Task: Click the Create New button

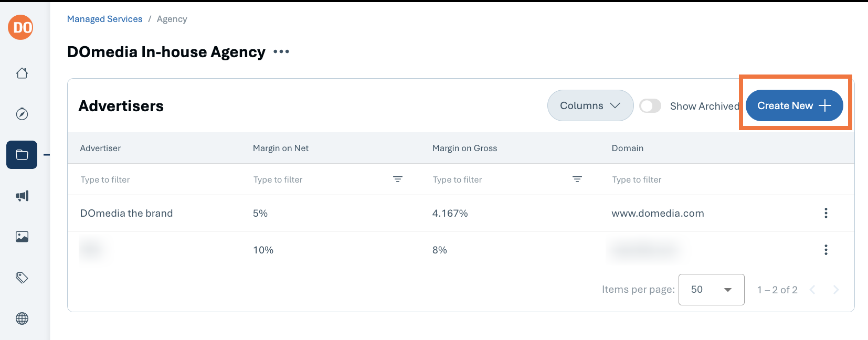Action: (x=794, y=105)
